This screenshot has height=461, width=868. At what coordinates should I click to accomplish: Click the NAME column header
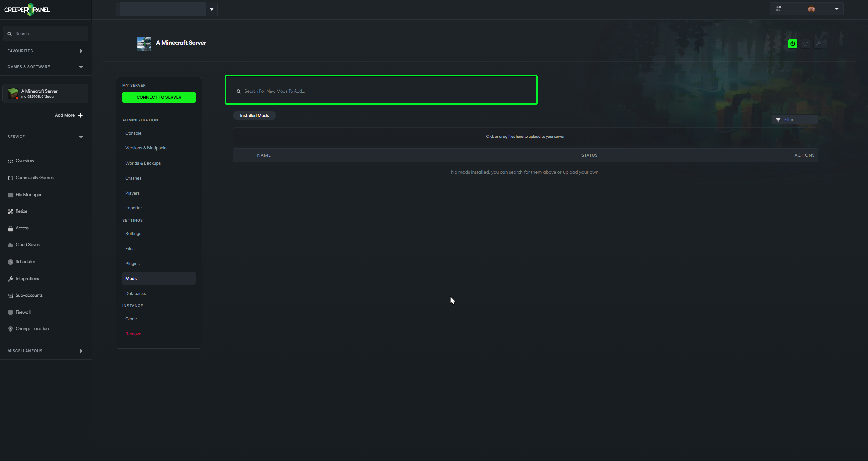tap(264, 155)
